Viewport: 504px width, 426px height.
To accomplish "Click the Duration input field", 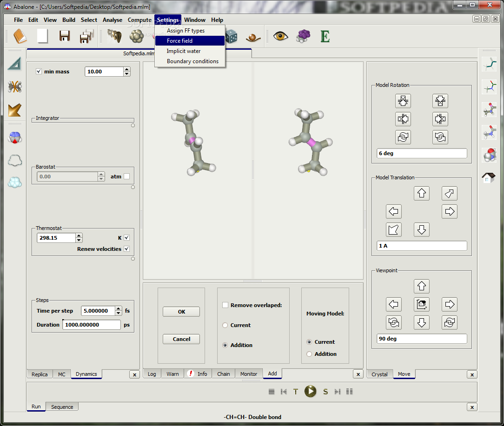I will 91,325.
